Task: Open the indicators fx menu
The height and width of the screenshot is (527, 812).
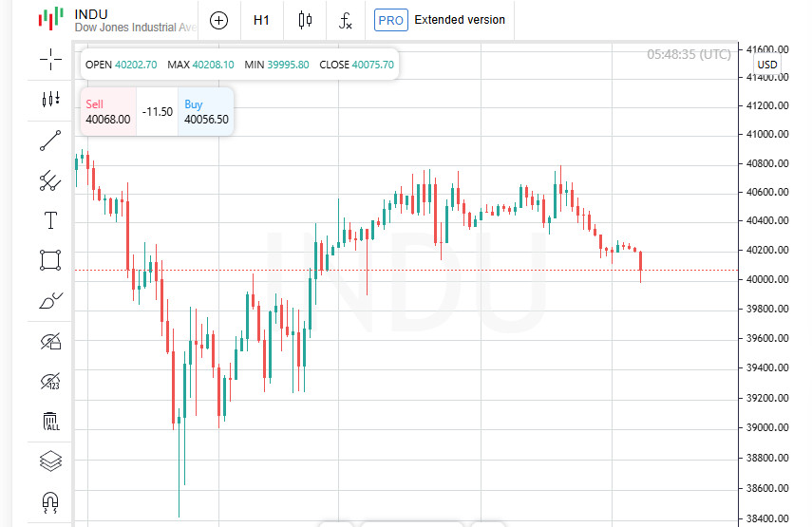Action: [346, 20]
